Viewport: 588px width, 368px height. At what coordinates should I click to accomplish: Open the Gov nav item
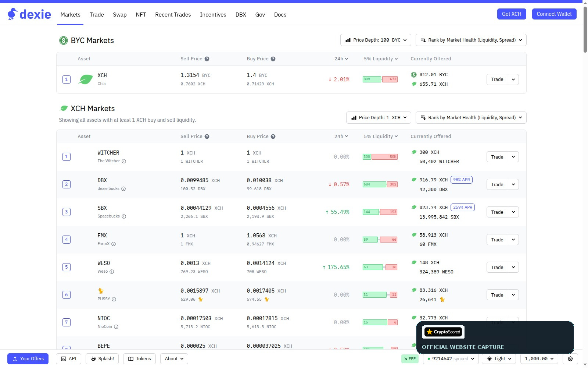click(x=260, y=15)
